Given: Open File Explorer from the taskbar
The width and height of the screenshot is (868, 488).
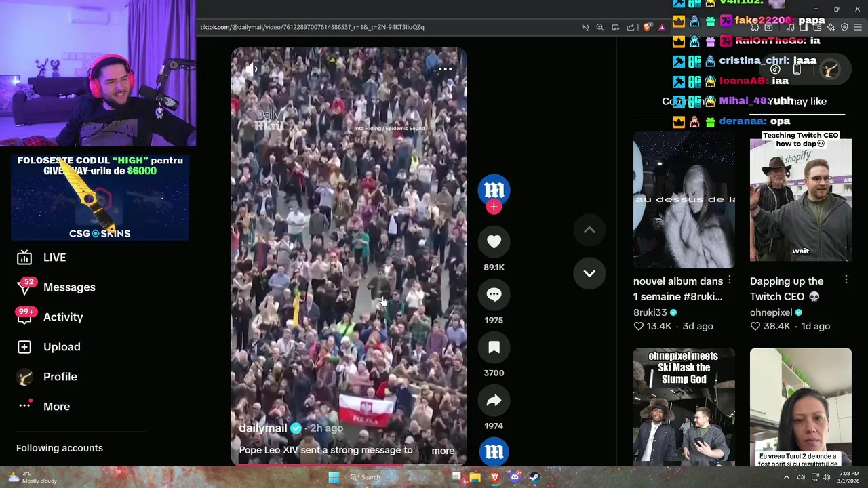Looking at the screenshot, I should (475, 477).
